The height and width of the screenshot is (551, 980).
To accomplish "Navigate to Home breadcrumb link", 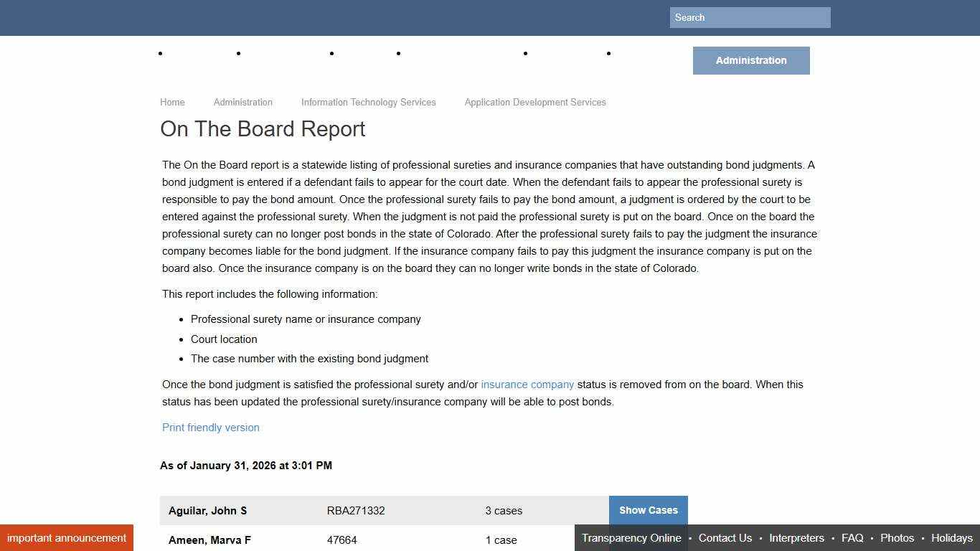I will click(172, 102).
